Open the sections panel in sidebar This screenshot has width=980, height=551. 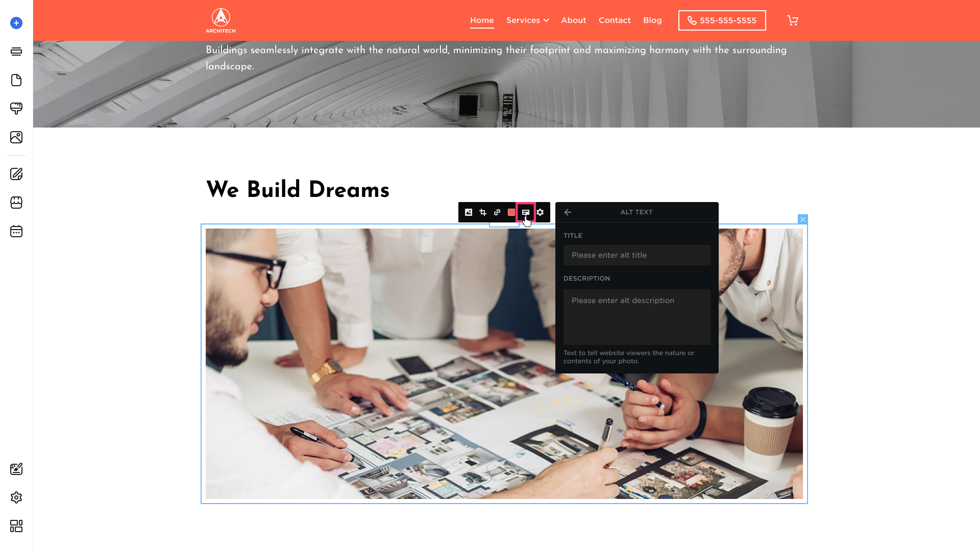16,52
